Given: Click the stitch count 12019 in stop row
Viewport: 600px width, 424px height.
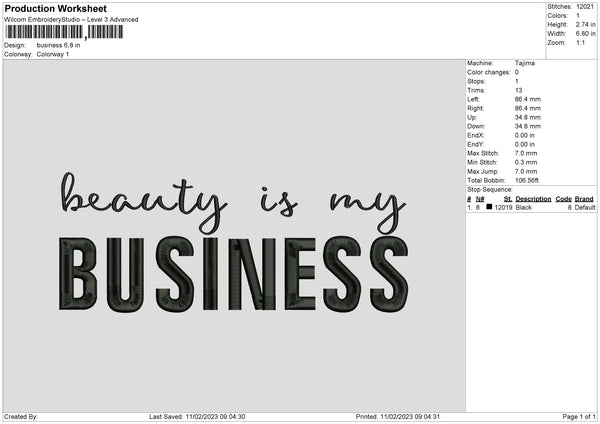Looking at the screenshot, I should click(503, 208).
